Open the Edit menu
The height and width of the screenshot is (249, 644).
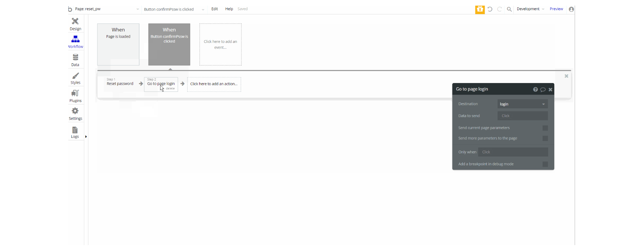coord(215,9)
